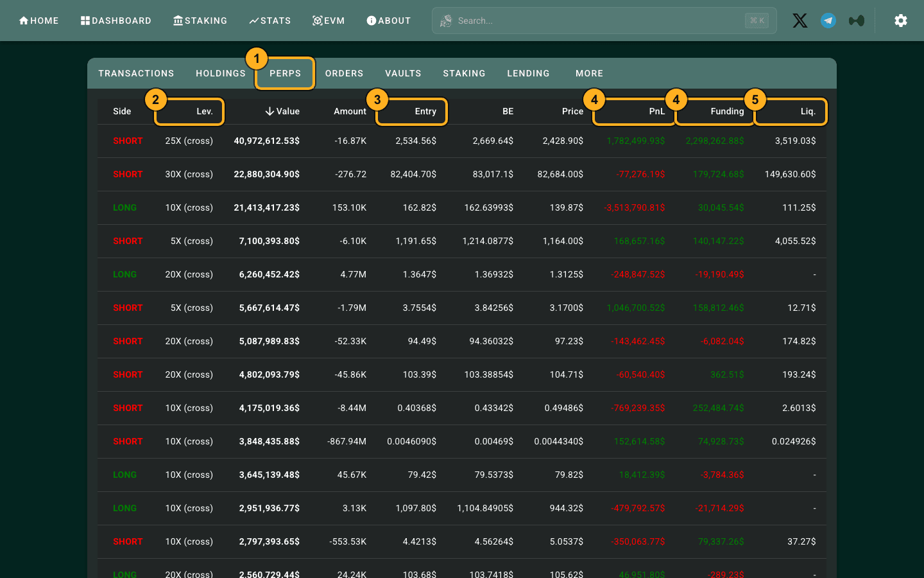Click the EVM scan icon in navbar

(x=317, y=21)
